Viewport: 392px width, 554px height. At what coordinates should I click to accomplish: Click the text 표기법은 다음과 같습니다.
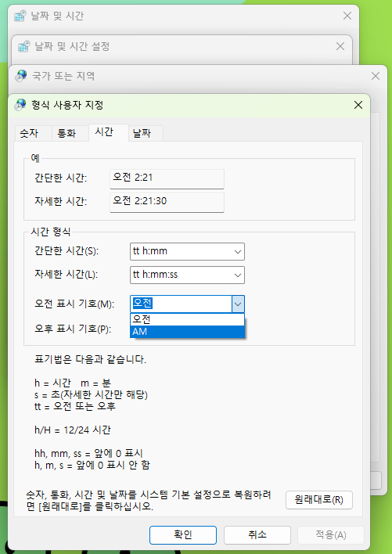click(91, 360)
